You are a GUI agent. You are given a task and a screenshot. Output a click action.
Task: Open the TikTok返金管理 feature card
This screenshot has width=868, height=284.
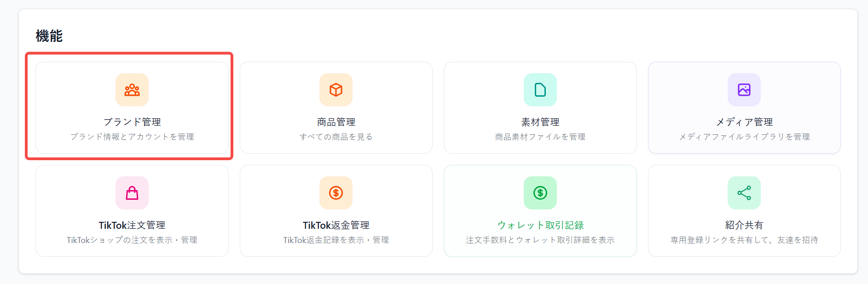pos(336,211)
